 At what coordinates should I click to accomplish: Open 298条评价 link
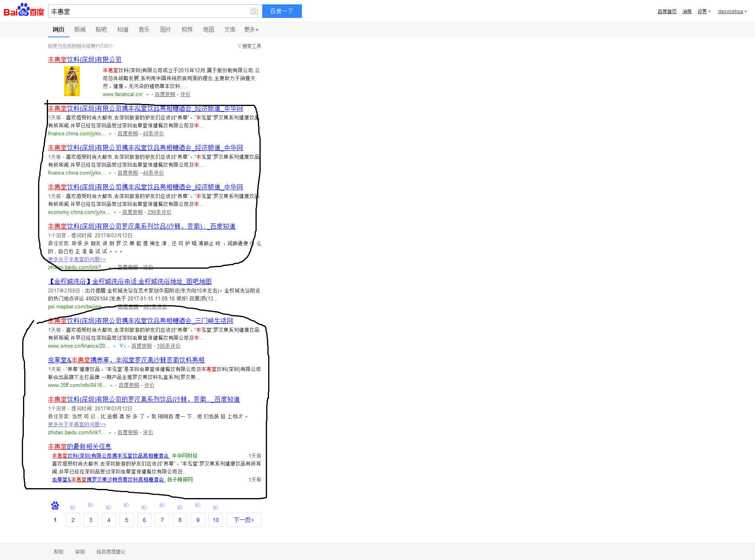(159, 212)
